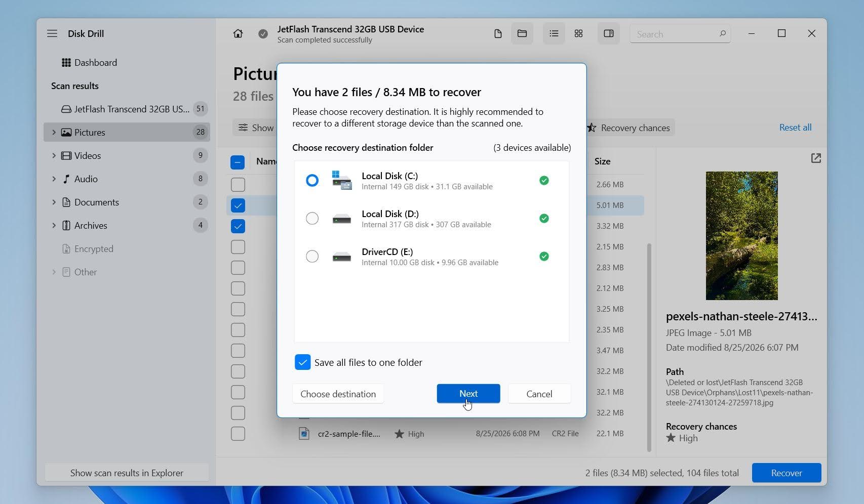Select Pictures in scan results
Image resolution: width=864 pixels, height=504 pixels.
[x=127, y=132]
